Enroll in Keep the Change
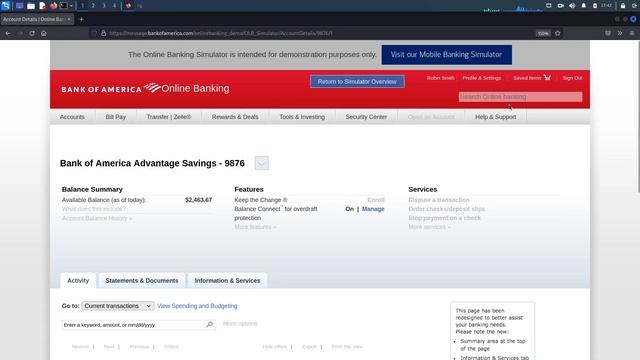This screenshot has width=640, height=360. (x=376, y=200)
